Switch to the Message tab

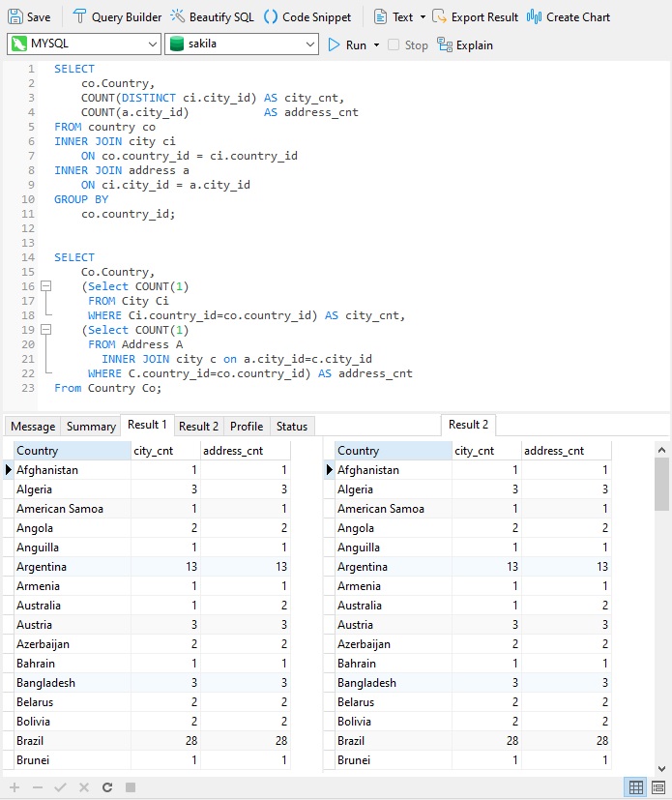tap(33, 426)
